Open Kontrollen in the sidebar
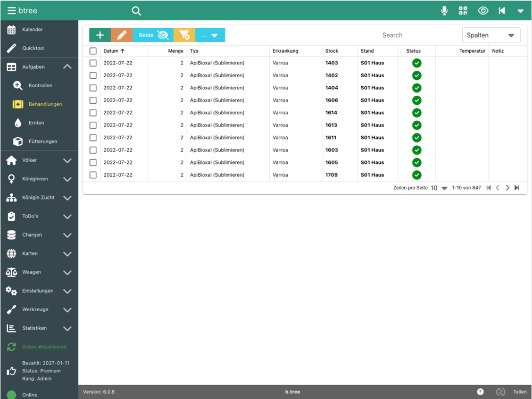This screenshot has height=399, width=532. (40, 86)
